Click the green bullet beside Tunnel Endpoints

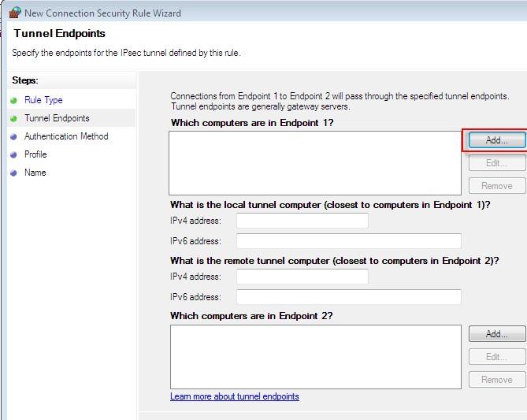[x=13, y=118]
